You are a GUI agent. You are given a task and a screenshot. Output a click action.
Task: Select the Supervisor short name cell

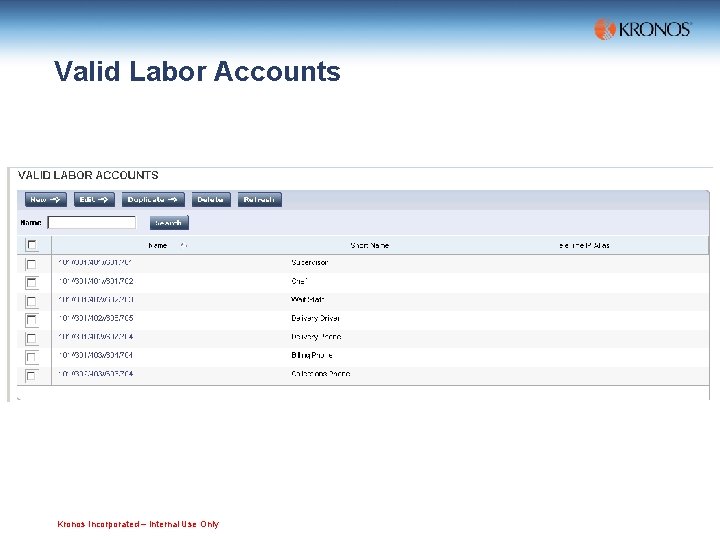(309, 263)
